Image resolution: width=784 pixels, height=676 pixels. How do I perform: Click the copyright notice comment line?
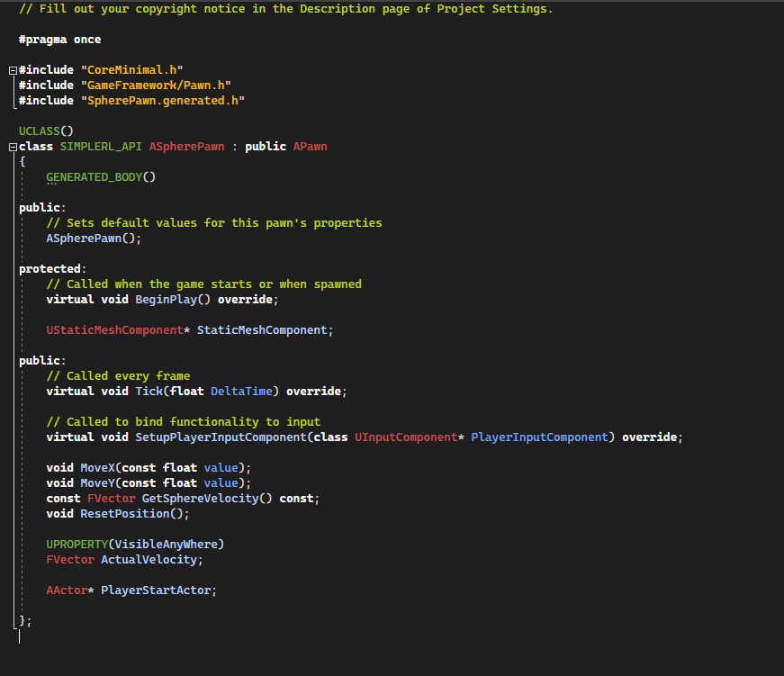point(286,9)
